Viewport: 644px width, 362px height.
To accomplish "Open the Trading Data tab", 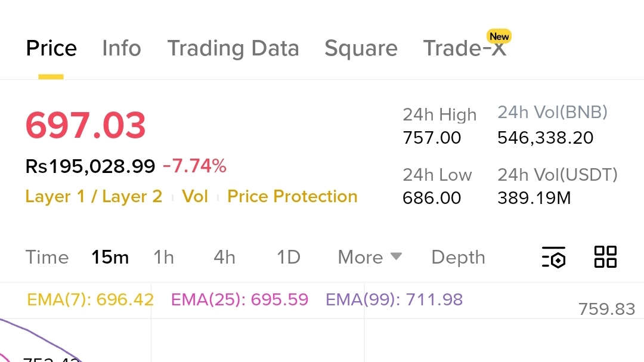I will (233, 48).
